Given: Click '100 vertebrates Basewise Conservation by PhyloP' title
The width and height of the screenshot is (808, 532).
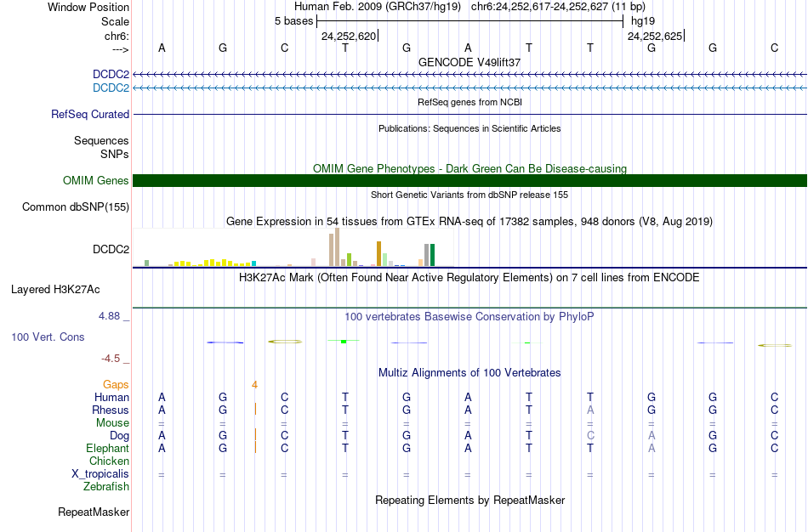Looking at the screenshot, I should [x=469, y=317].
